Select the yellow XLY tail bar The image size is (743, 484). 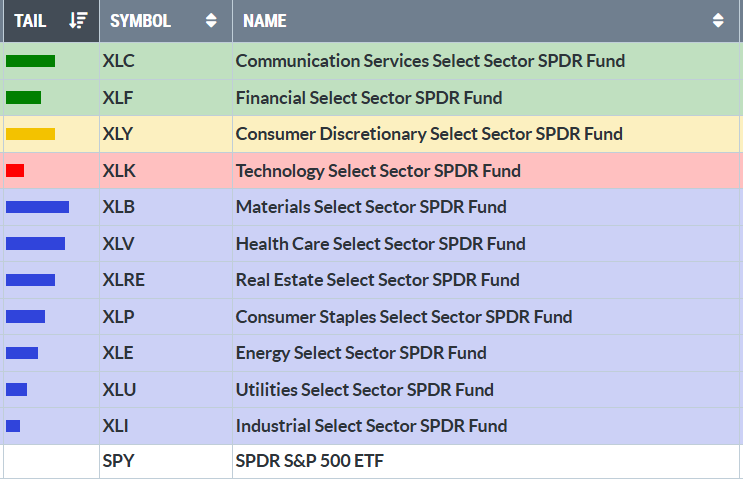point(30,134)
